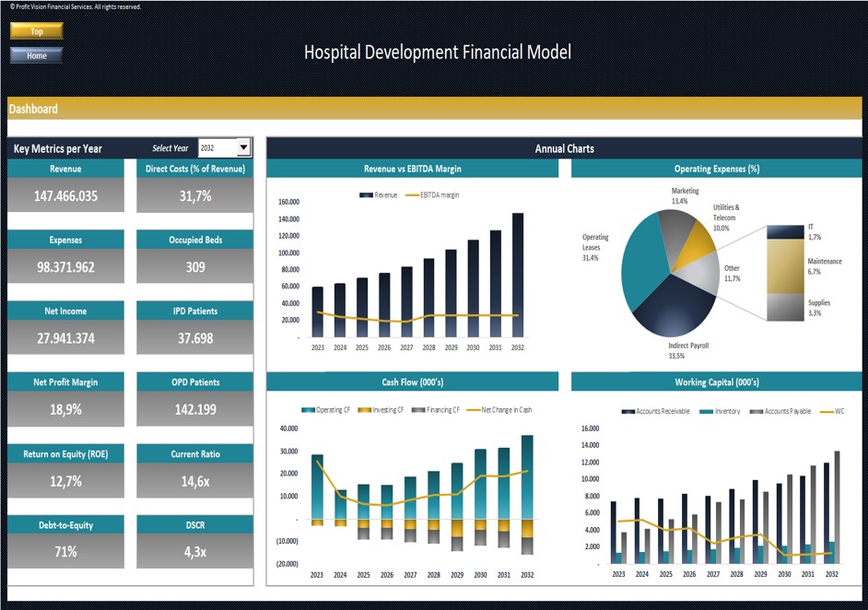The width and height of the screenshot is (868, 610).
Task: Click the Investing CF legend marker
Action: tap(364, 409)
